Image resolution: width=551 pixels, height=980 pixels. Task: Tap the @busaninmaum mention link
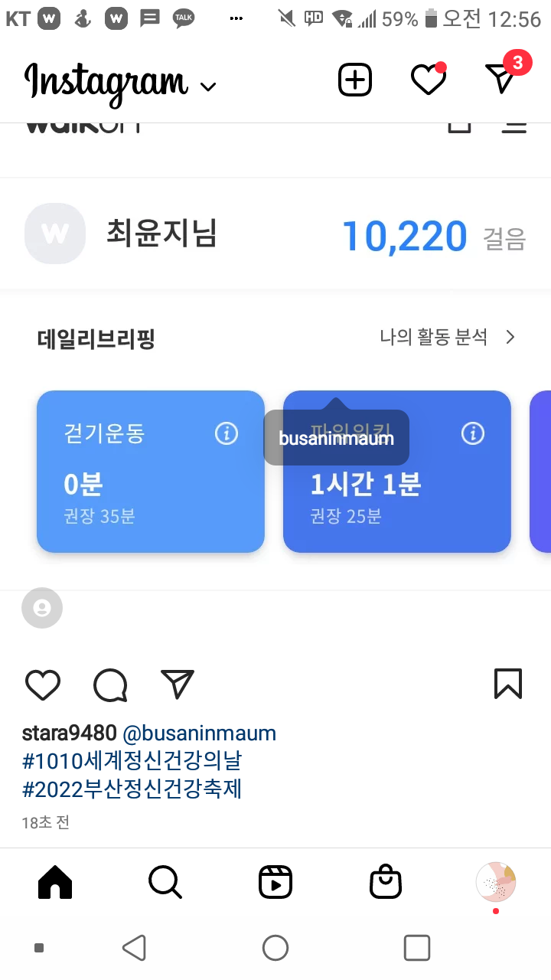(199, 733)
